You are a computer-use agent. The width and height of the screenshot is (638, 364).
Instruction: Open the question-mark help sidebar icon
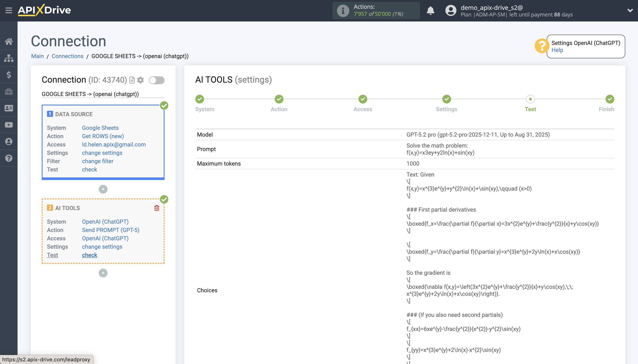(x=9, y=158)
